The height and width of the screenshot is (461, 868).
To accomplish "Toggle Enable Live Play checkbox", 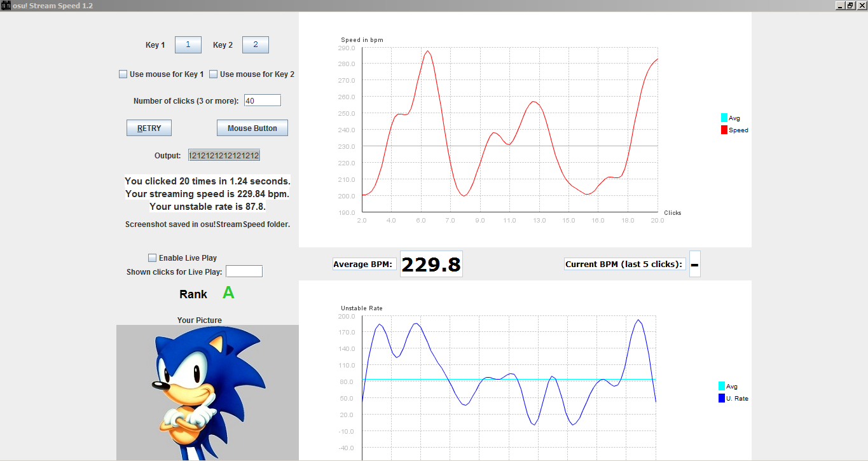I will coord(152,258).
